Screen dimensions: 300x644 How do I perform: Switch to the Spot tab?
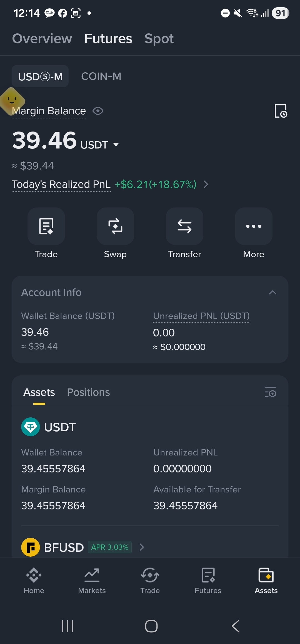(159, 39)
